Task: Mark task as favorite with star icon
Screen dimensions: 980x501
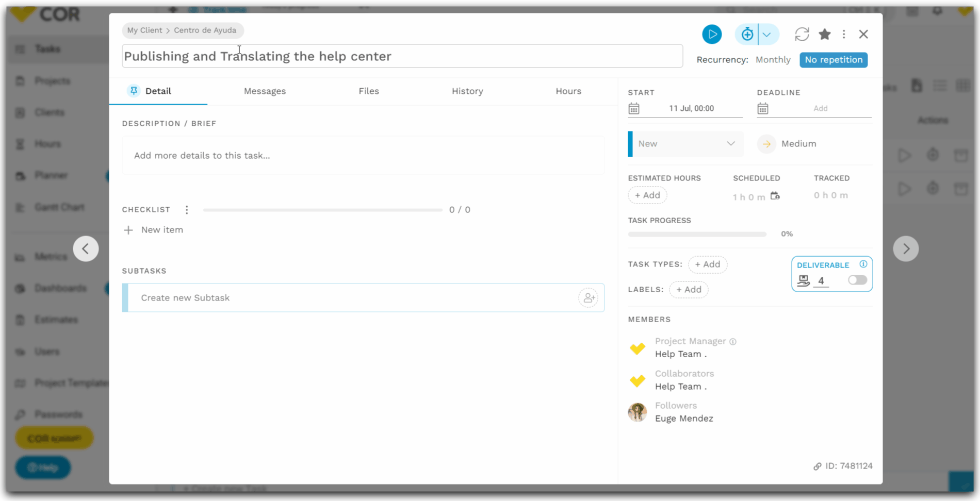Action: click(825, 34)
